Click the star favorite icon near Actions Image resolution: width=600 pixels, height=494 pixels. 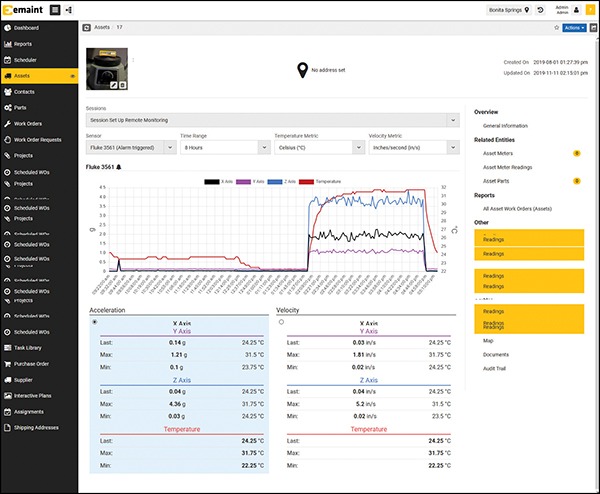556,28
